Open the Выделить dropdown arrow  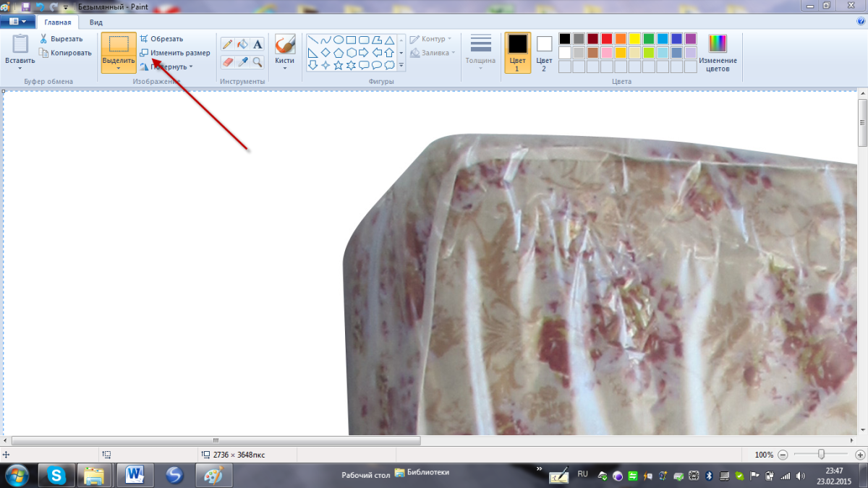coord(118,68)
